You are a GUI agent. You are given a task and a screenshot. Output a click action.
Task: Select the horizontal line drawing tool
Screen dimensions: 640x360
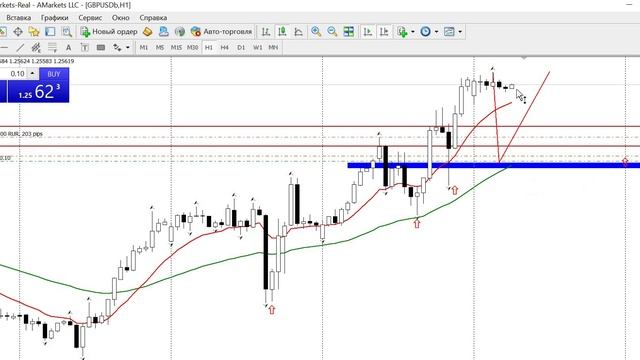pos(4,48)
